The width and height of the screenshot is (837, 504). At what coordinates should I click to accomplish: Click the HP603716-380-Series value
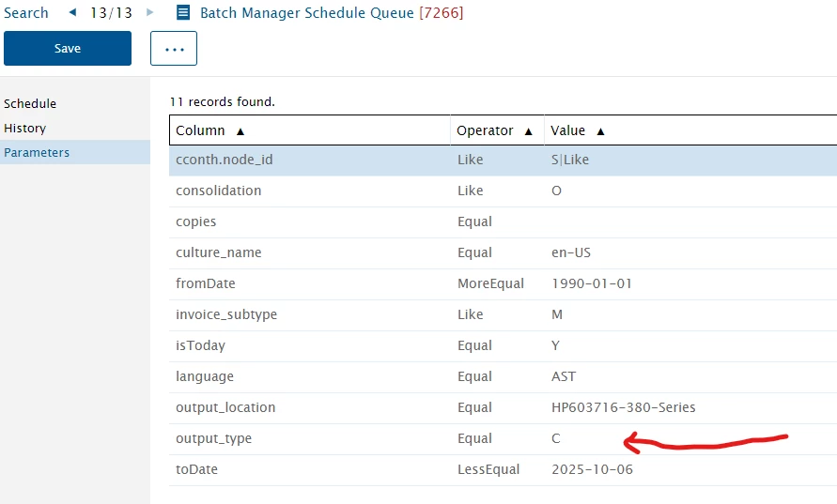coord(624,407)
